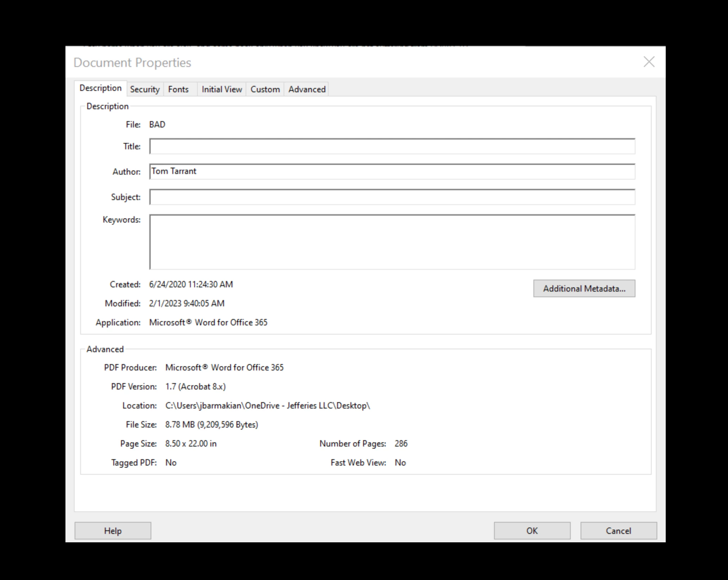Confirm with the OK button
Image resolution: width=728 pixels, height=580 pixels.
532,531
